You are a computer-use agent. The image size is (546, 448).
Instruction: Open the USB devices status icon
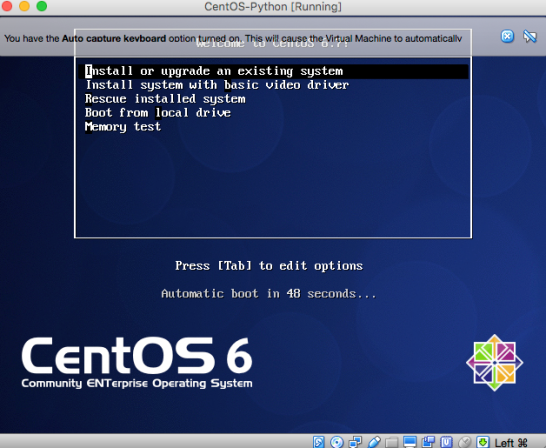click(x=374, y=442)
